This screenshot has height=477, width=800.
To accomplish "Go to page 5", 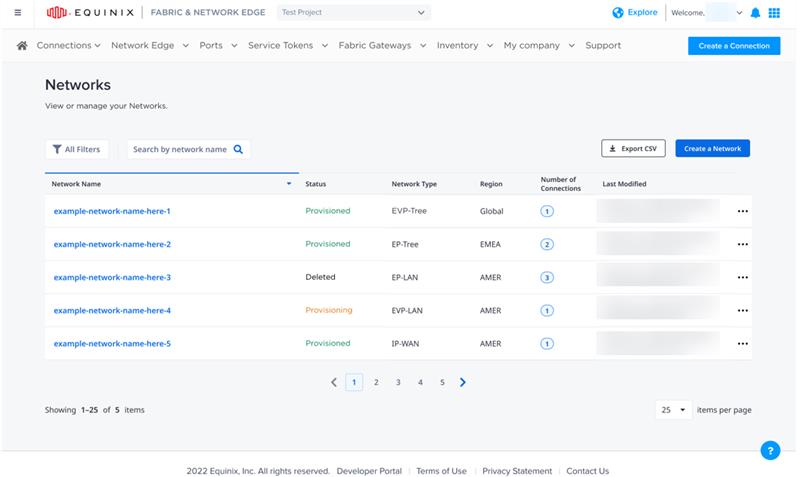I will [442, 382].
